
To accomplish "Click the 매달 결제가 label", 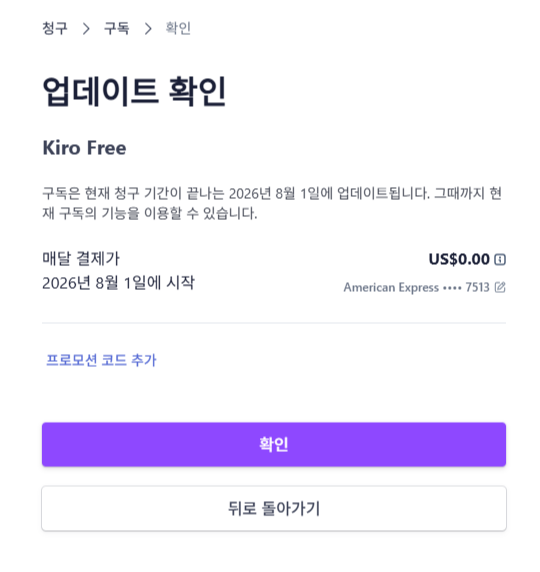I will point(81,259).
